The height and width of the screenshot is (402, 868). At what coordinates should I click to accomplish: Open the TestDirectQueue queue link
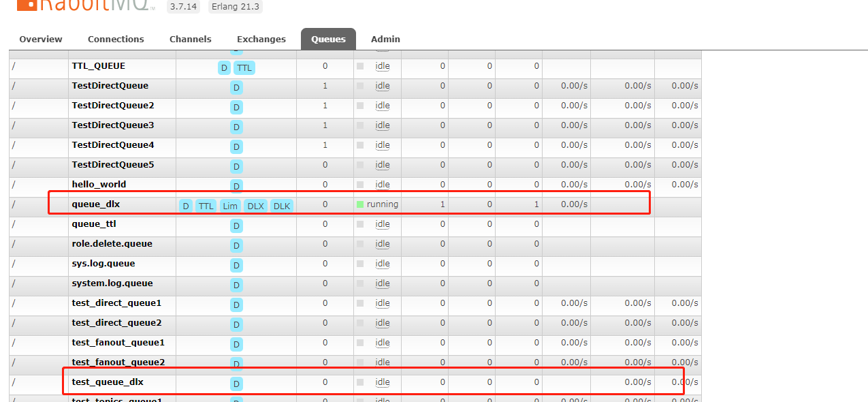[x=110, y=86]
